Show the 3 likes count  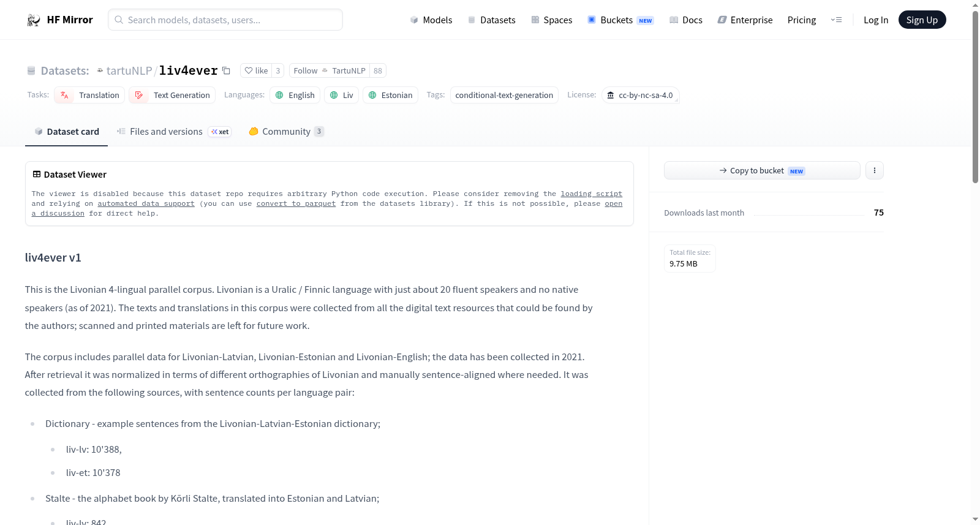(278, 70)
